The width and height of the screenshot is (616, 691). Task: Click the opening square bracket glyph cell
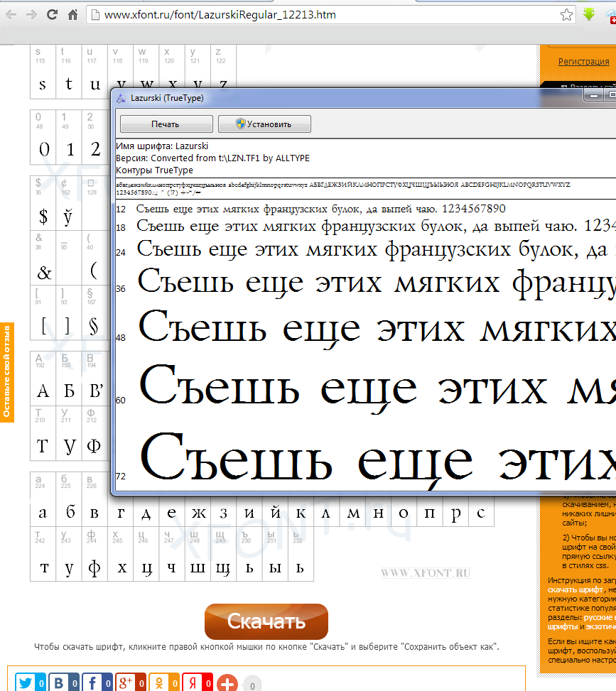[43, 312]
